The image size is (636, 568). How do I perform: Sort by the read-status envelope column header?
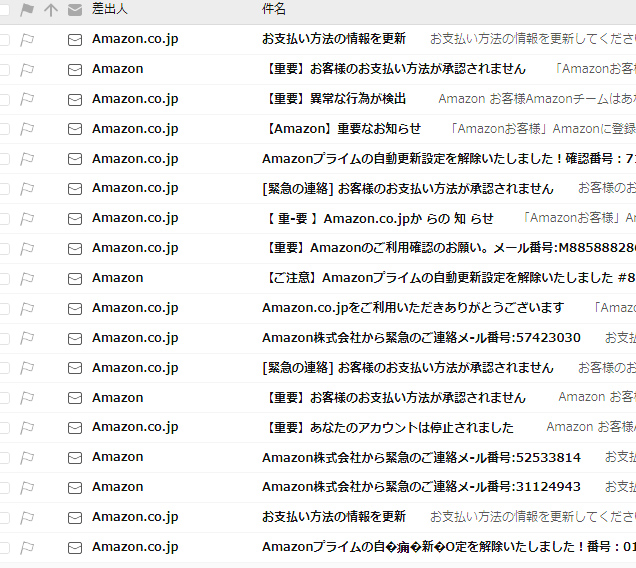pos(75,10)
